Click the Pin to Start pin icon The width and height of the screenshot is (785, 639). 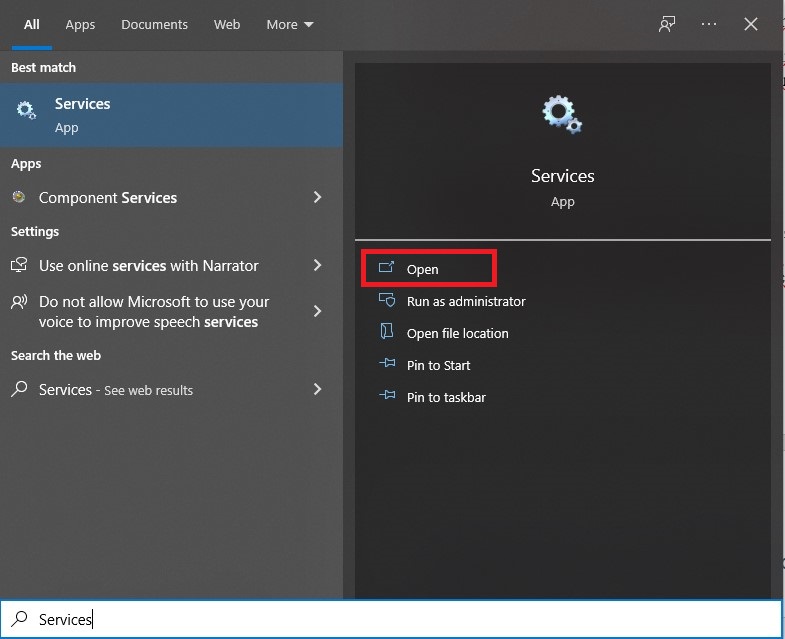[x=387, y=363]
